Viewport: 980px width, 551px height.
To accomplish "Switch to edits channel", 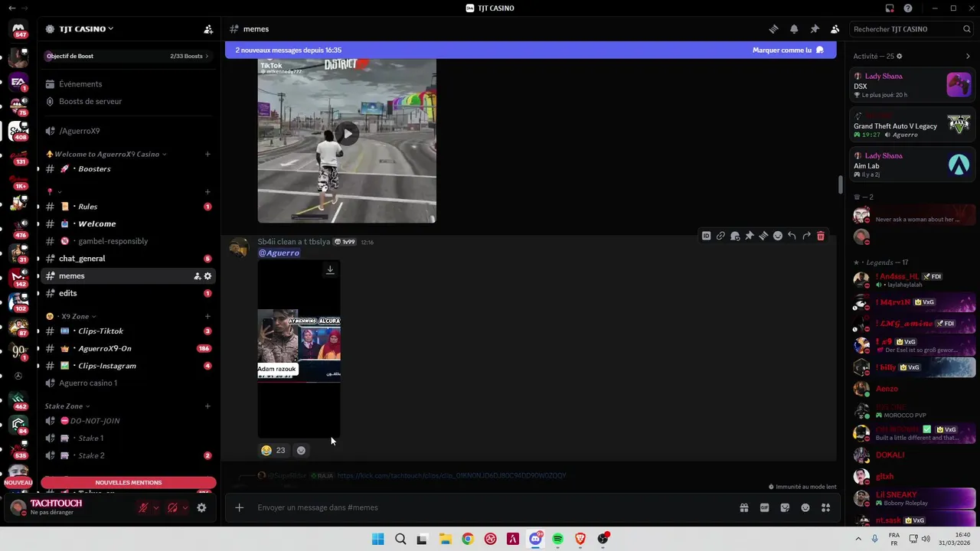I will click(127, 293).
